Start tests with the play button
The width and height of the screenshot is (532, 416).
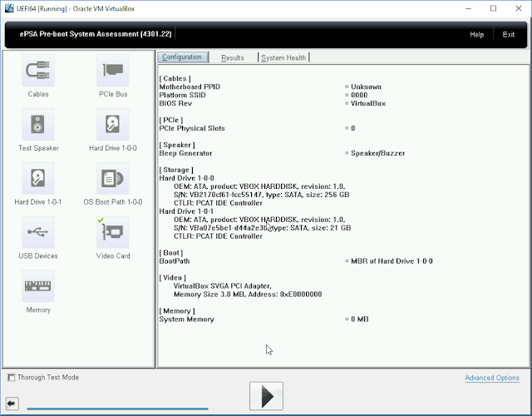(x=266, y=396)
